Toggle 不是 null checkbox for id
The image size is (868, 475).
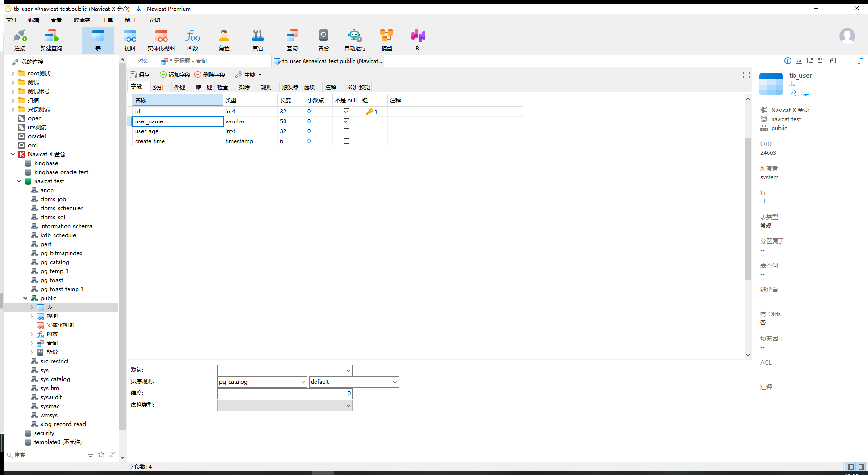(346, 112)
